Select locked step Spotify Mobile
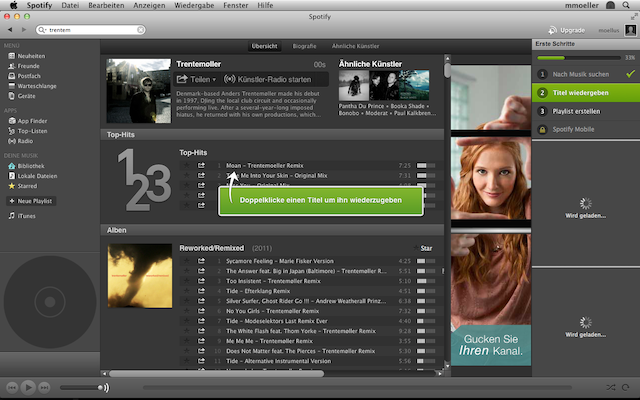The height and width of the screenshot is (400, 640). (x=586, y=129)
